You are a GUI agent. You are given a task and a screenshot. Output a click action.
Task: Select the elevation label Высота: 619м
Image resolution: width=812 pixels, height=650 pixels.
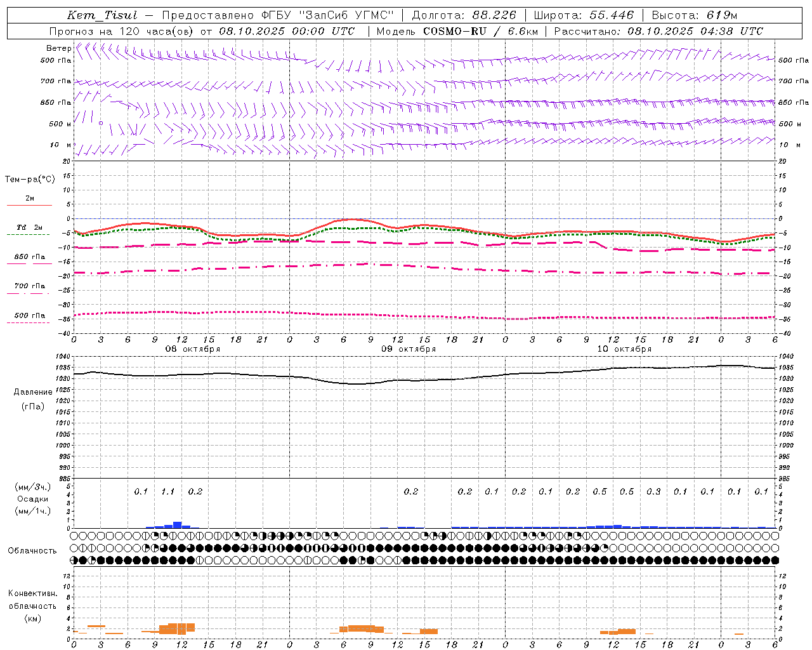coord(695,15)
